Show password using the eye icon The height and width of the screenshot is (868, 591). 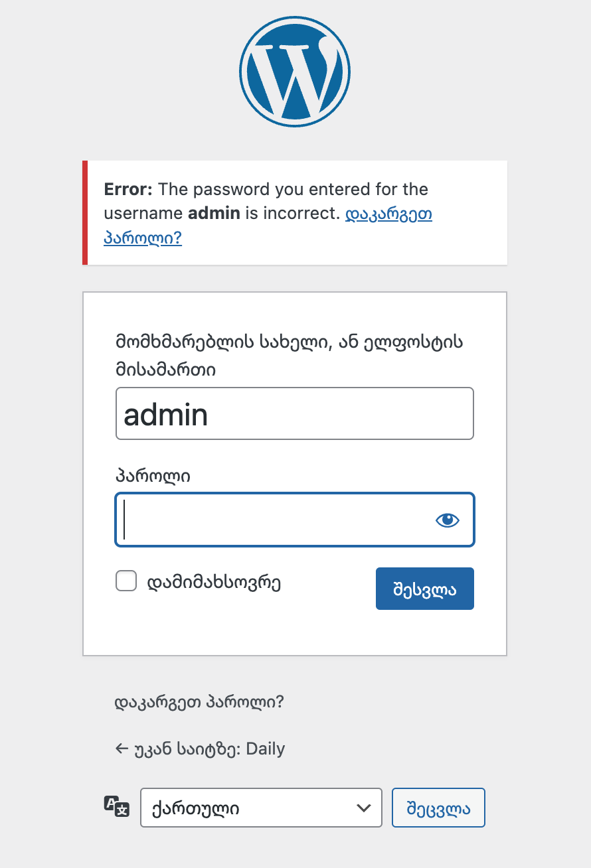[x=448, y=520]
